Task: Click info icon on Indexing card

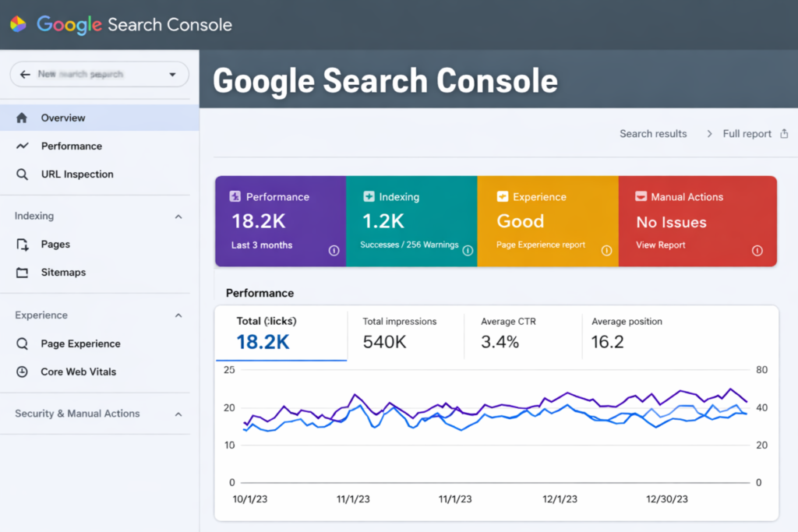Action: (x=468, y=250)
